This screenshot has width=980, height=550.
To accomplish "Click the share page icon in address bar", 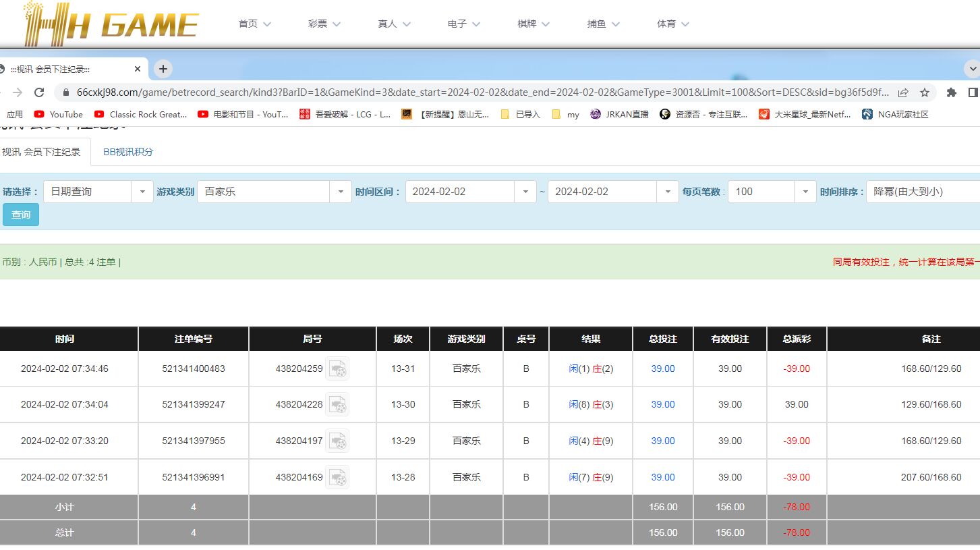I will pos(903,92).
